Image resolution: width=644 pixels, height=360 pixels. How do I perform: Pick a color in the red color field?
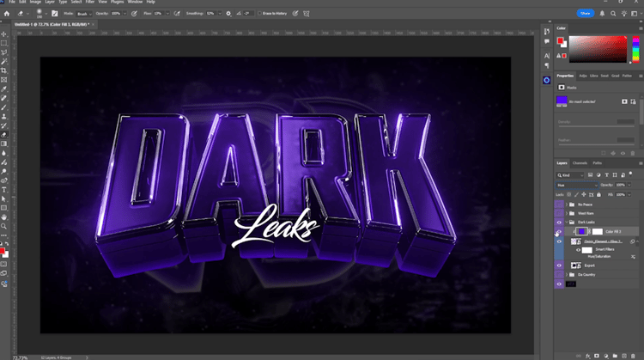598,49
